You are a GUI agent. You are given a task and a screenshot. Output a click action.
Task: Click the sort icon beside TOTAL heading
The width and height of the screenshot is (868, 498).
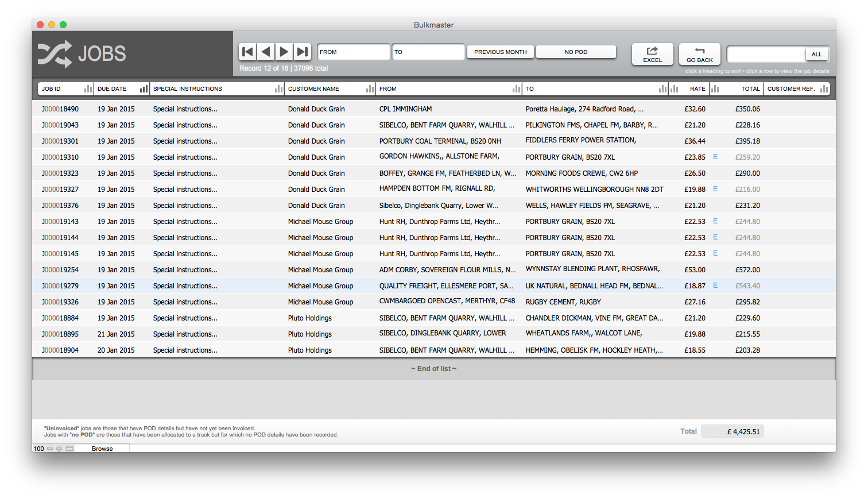[x=715, y=88]
